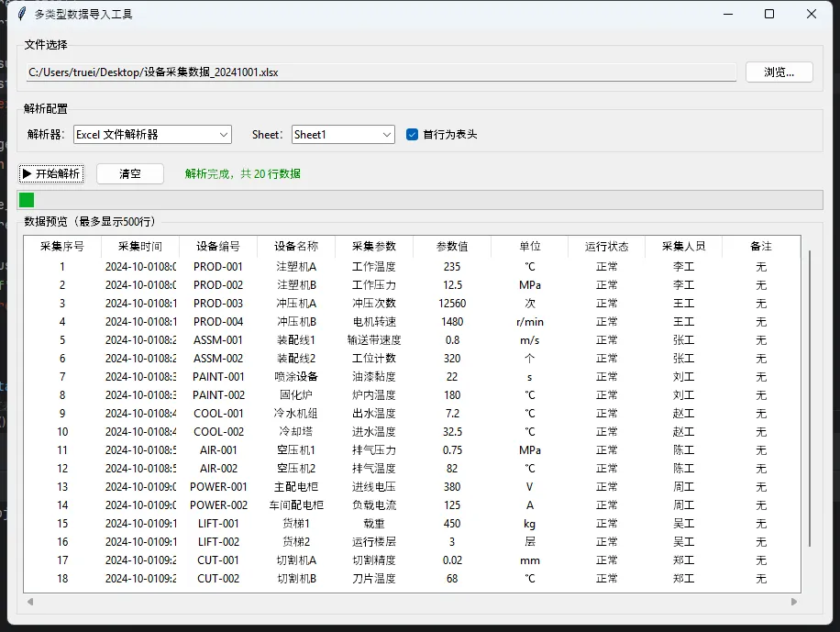Viewport: 840px width, 632px height.
Task: Click the 清空 clear button
Action: (x=129, y=173)
